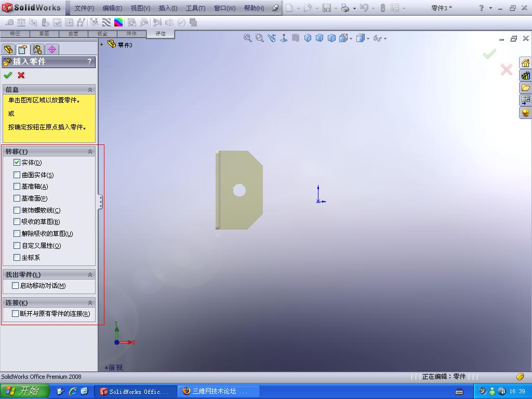Click the Zoom to Fit icon
Viewport: 532px width, 399px height.
pyautogui.click(x=248, y=38)
